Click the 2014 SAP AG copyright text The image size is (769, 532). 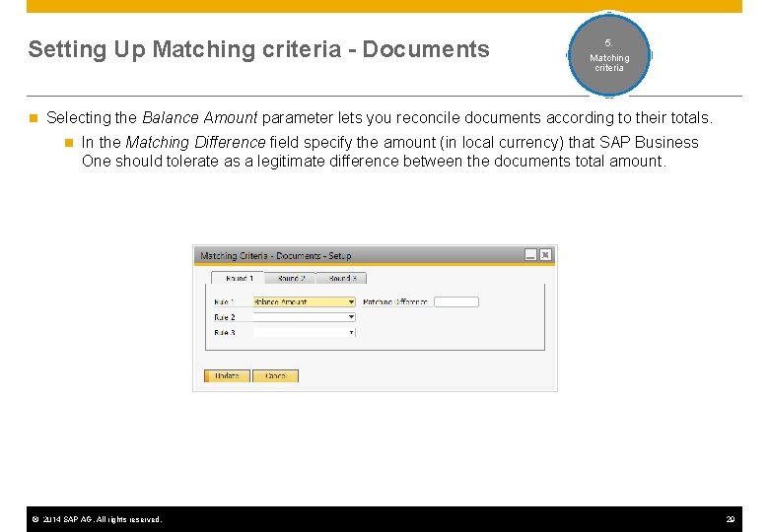coord(97,519)
